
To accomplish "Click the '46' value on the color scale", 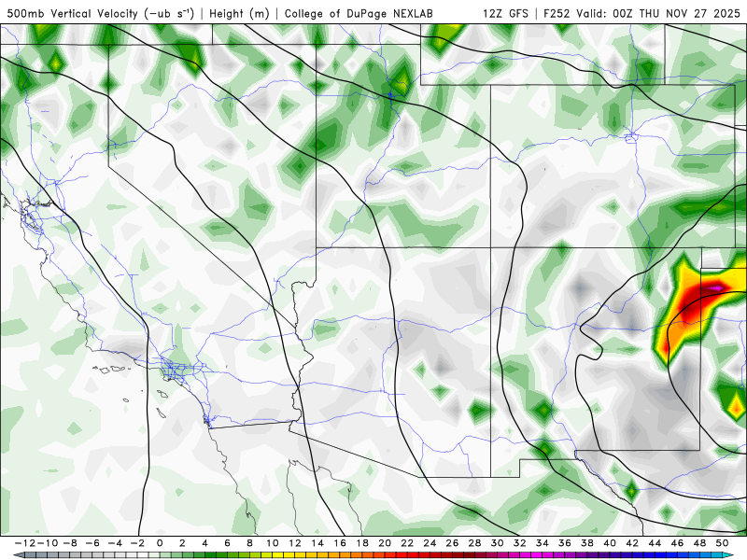I will pyautogui.click(x=678, y=543).
